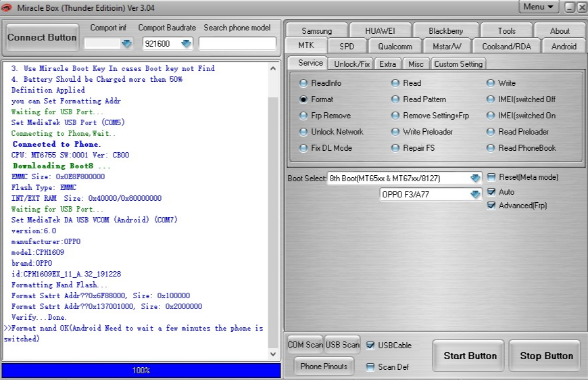This screenshot has width=588, height=380.
Task: Click the Search phone model field
Action: click(x=237, y=44)
